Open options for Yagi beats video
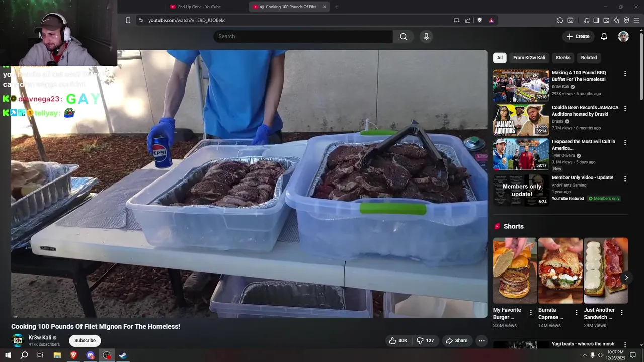644x362 pixels. [625, 345]
